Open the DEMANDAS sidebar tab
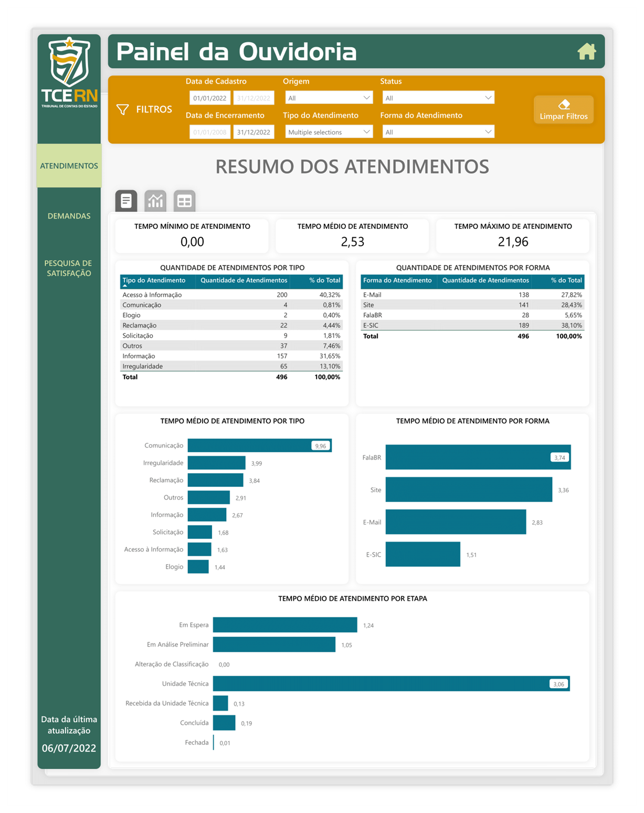 tap(69, 216)
